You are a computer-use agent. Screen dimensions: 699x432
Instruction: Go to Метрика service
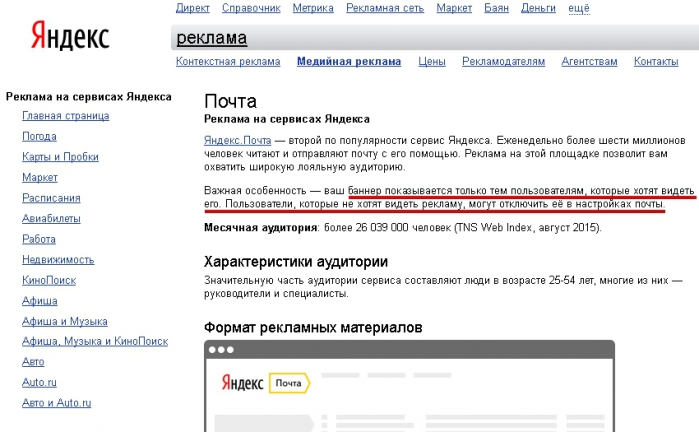(x=313, y=8)
